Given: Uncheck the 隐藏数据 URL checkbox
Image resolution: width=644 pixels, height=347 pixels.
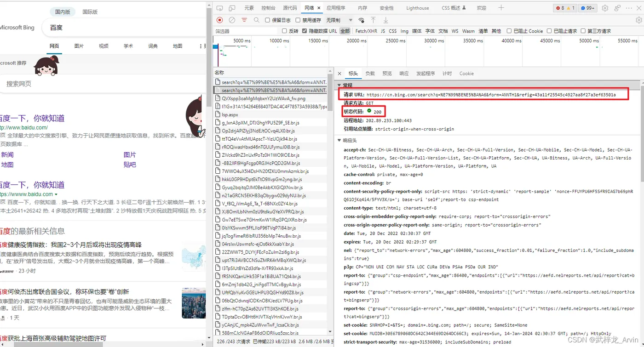Looking at the screenshot, I should coord(305,31).
